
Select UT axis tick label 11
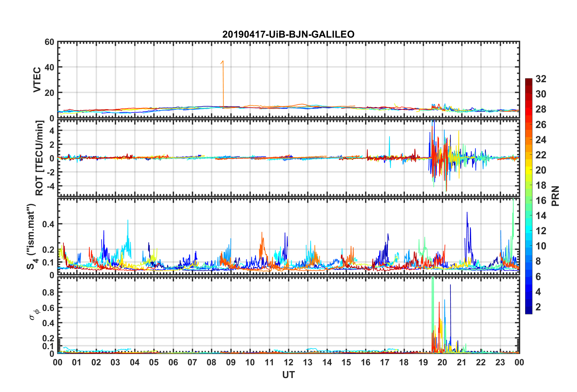[x=269, y=362]
